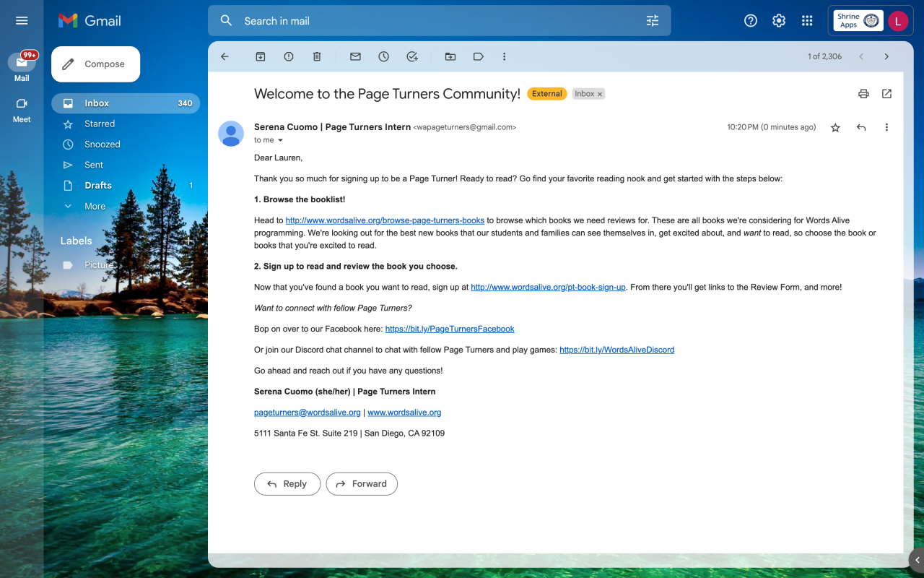
Task: Open the Inbox folder
Action: click(x=126, y=103)
